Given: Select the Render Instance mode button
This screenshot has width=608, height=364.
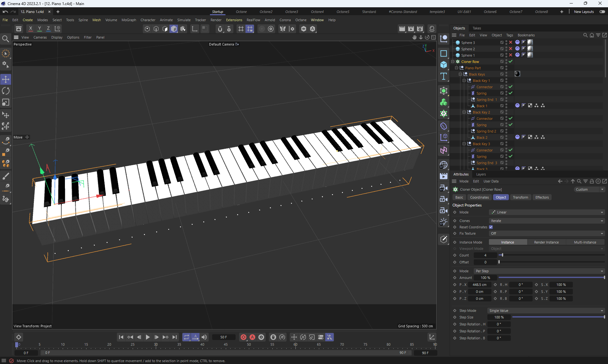Looking at the screenshot, I should [x=546, y=242].
